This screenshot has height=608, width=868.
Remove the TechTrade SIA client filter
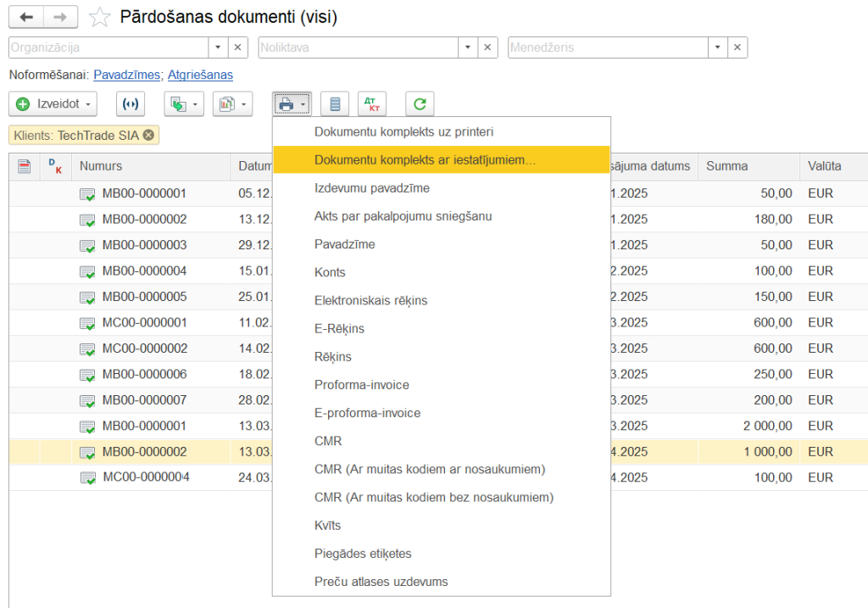click(x=149, y=135)
